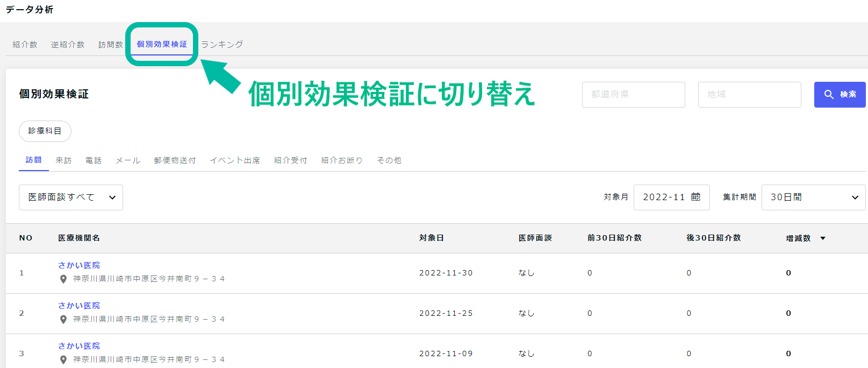Viewport: 868px width, 368px height.
Task: Switch to the 逆紹介数 tab
Action: [68, 45]
